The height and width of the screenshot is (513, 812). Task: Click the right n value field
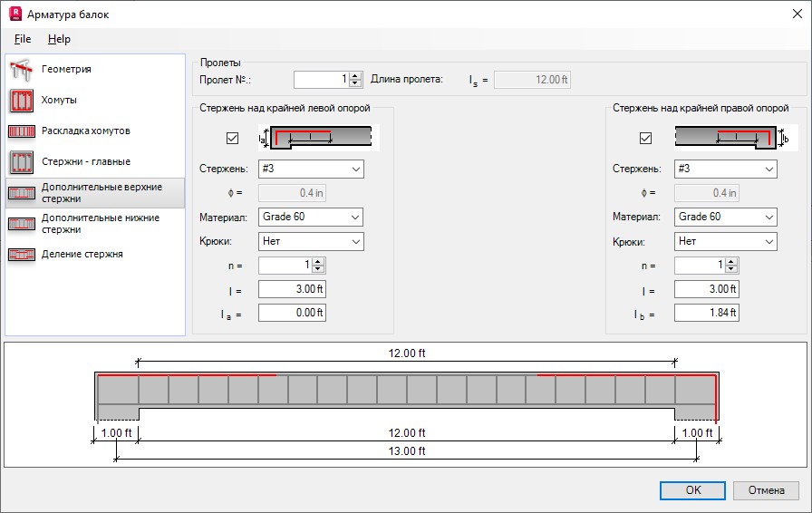point(701,266)
